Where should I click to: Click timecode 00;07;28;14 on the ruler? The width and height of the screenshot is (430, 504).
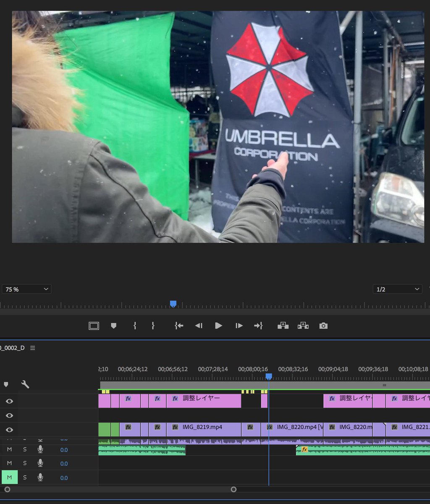coord(213,369)
